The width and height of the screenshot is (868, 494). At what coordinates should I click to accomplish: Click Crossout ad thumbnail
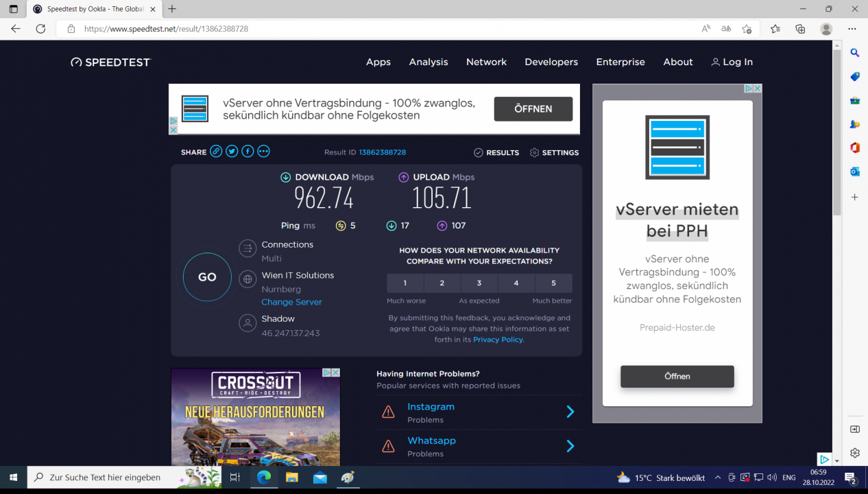point(256,417)
